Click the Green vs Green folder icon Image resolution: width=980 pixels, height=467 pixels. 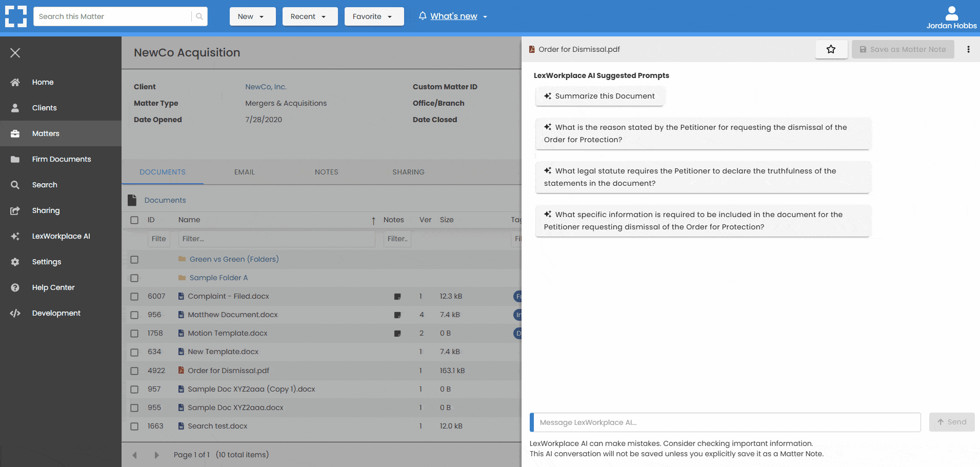tap(182, 259)
